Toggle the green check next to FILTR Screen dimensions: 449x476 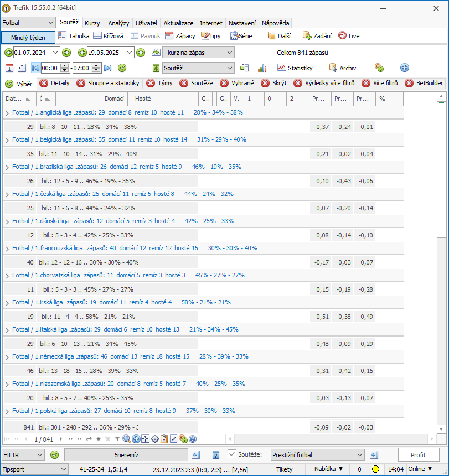point(55,455)
